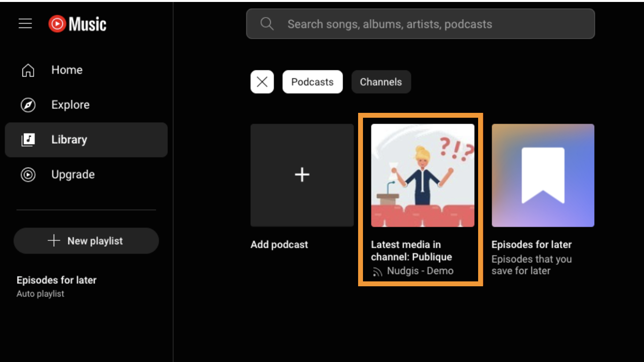Open the Publique podcast thumbnail
Viewport: 644px width, 362px height.
click(423, 175)
